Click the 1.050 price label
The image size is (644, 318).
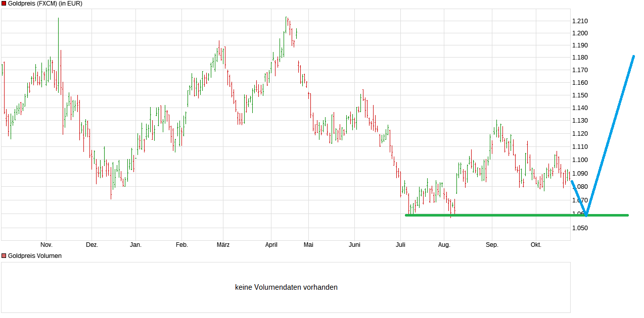click(x=580, y=228)
